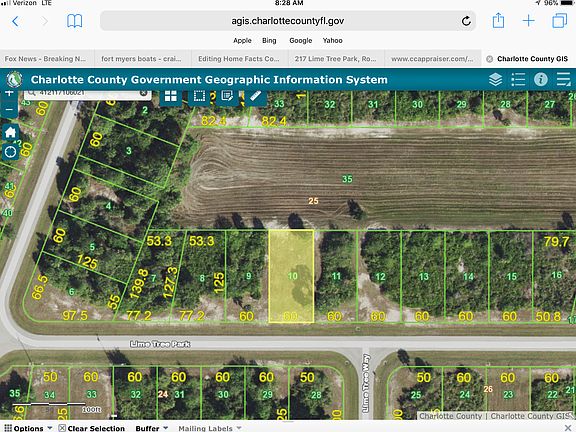Click block number 25 label

pos(313,201)
